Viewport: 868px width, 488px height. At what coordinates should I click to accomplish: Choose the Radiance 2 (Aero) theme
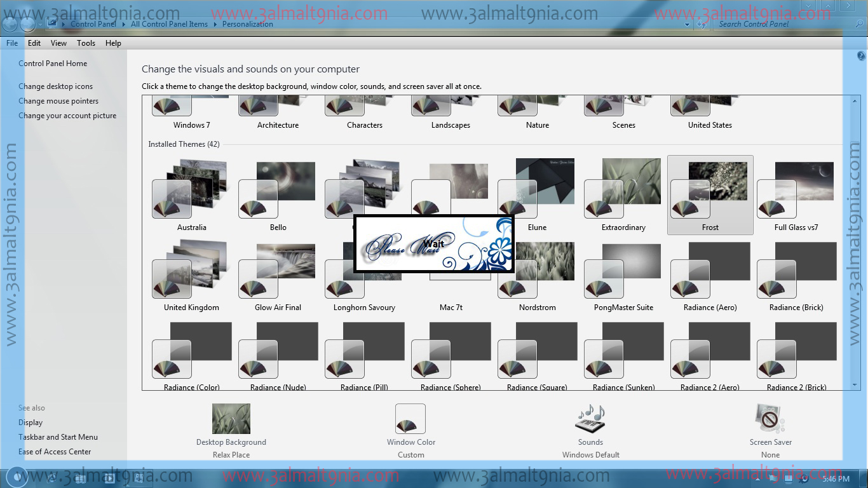click(710, 355)
